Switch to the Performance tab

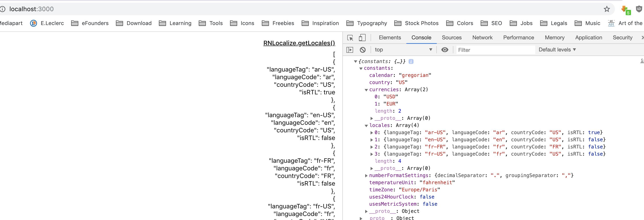click(518, 38)
